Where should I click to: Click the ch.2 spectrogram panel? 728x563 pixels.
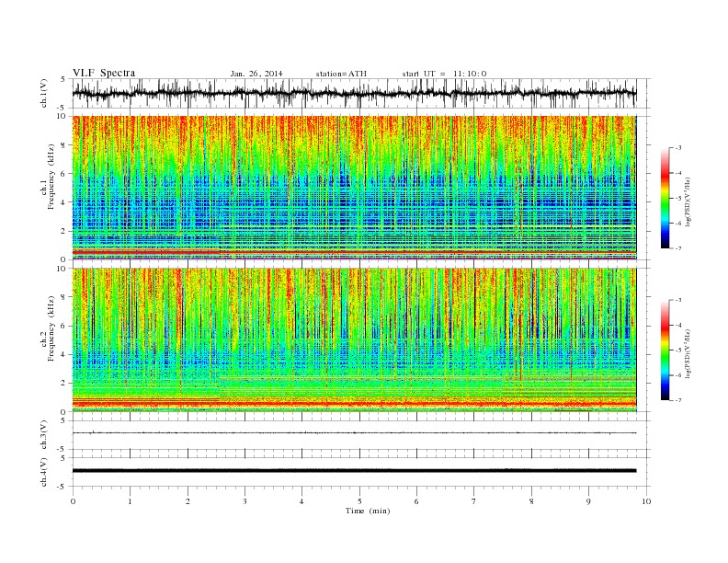[x=354, y=340]
